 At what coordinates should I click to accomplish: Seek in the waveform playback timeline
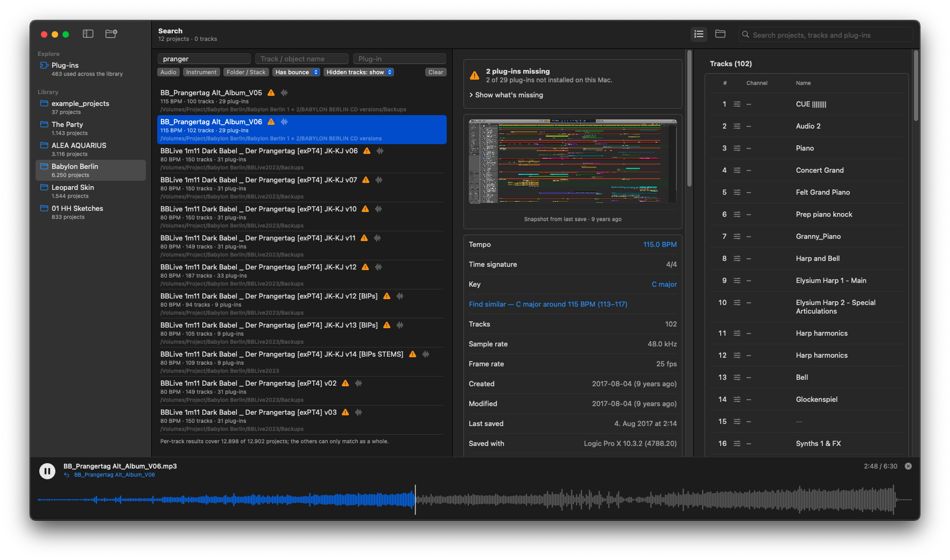pos(474,500)
